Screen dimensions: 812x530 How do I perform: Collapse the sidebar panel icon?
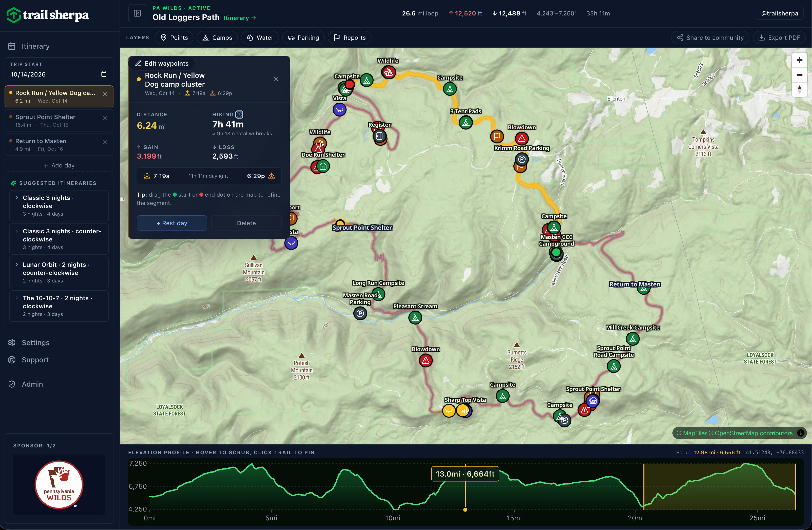pos(137,13)
